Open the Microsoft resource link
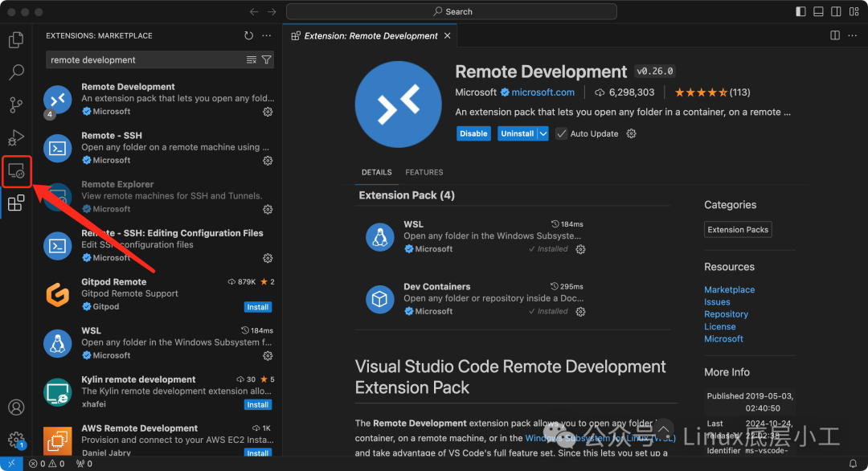 click(723, 338)
